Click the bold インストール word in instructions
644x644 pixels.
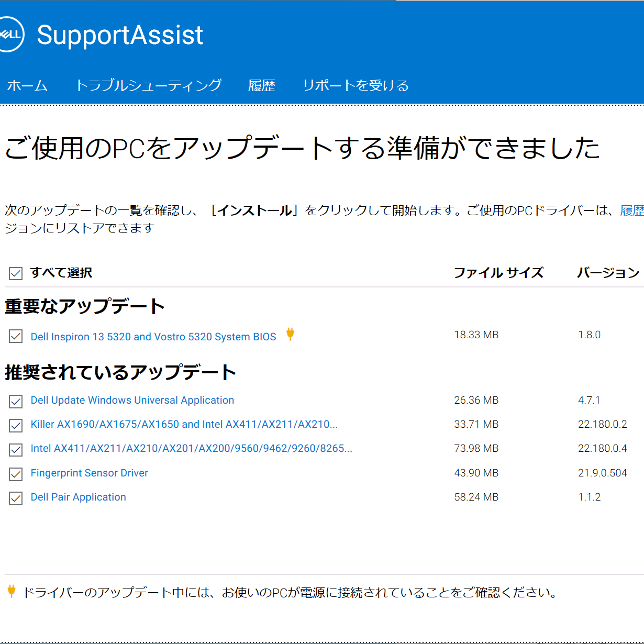(x=255, y=210)
